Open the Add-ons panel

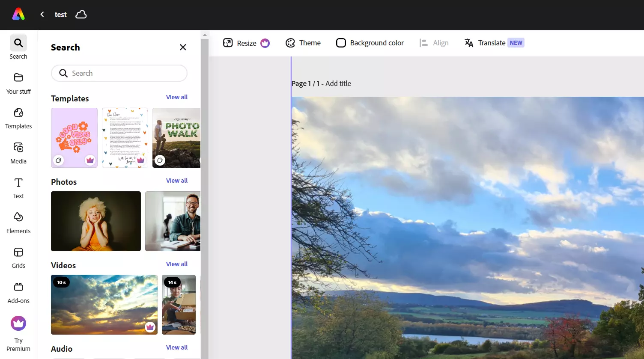(18, 293)
